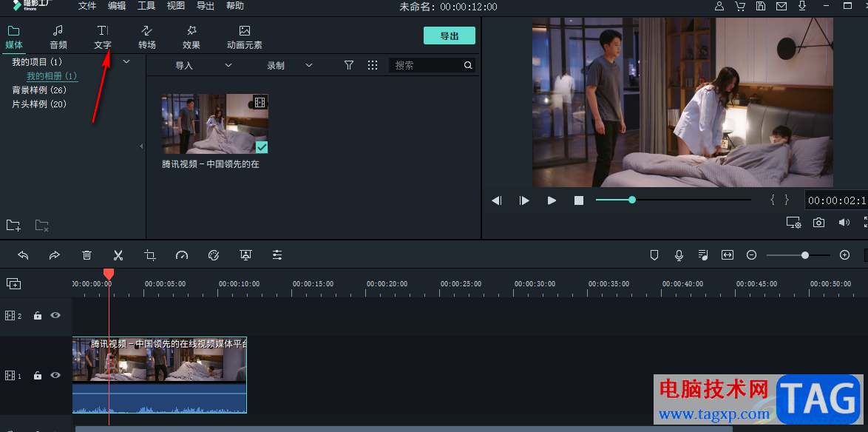
Task: Open the 帮助 menu
Action: click(235, 6)
